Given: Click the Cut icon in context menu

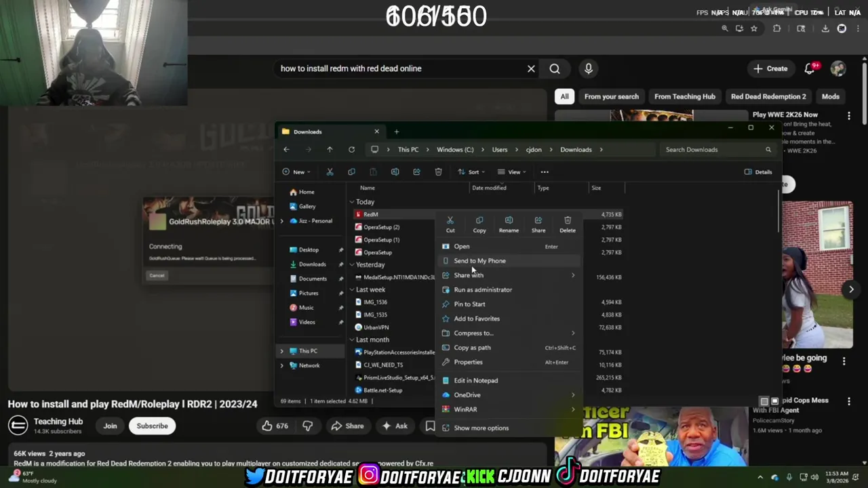Looking at the screenshot, I should 450,224.
